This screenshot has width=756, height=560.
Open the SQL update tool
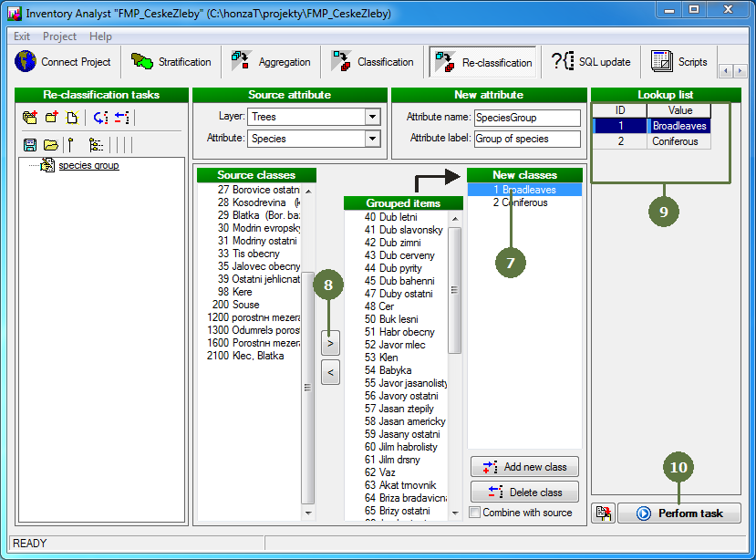[x=592, y=62]
